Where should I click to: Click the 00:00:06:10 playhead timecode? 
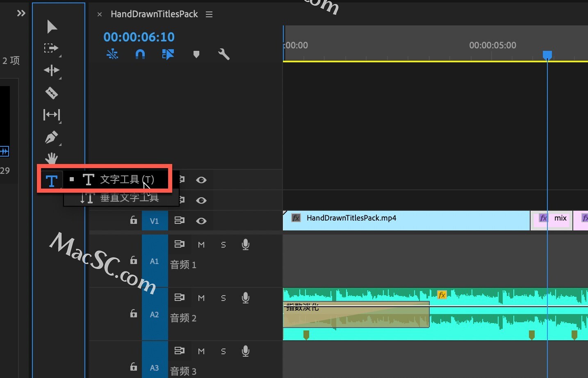pos(139,37)
